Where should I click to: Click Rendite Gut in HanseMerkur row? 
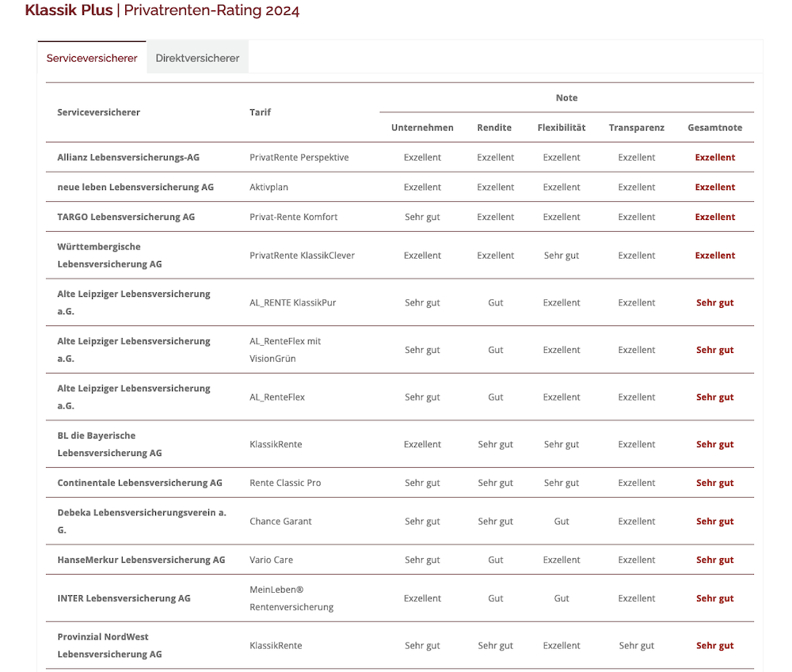point(496,560)
